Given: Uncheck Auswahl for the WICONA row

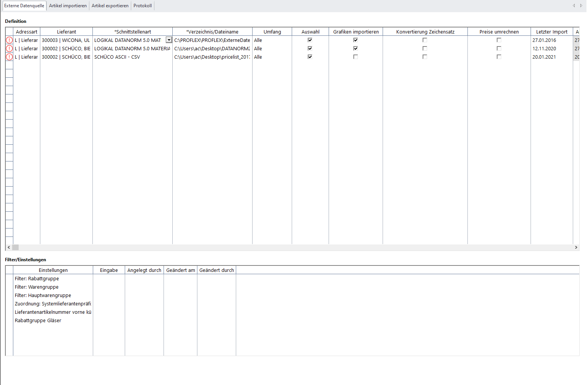Looking at the screenshot, I should (310, 40).
